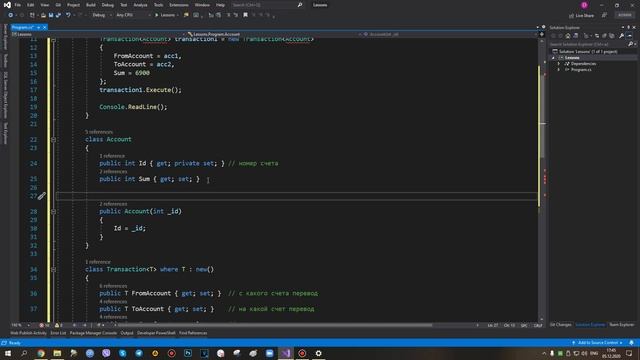Open Chrome from the taskbar
The height and width of the screenshot is (360, 640).
click(x=41, y=353)
